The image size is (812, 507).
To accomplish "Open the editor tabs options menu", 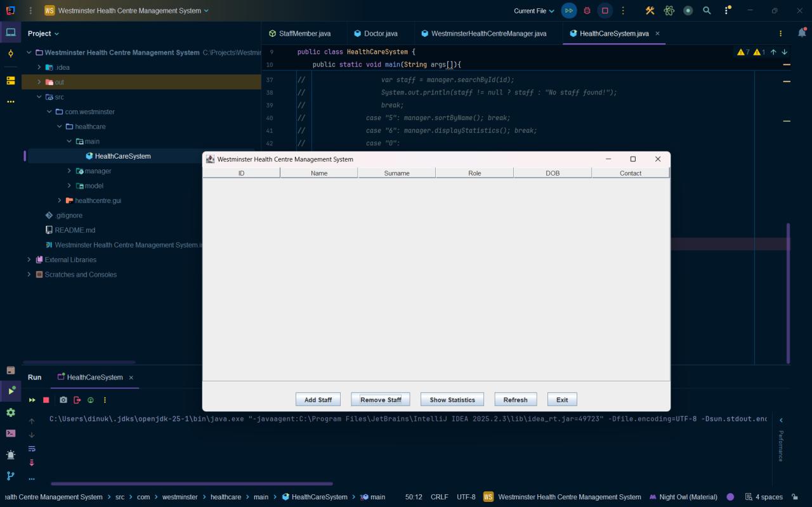I will 780,34.
